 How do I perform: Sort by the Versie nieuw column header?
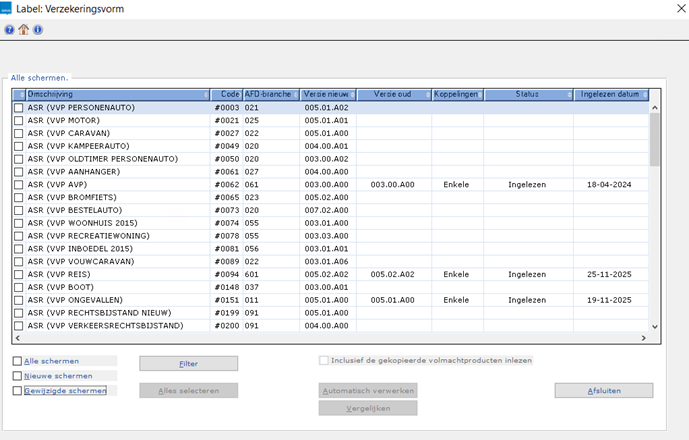tap(328, 95)
